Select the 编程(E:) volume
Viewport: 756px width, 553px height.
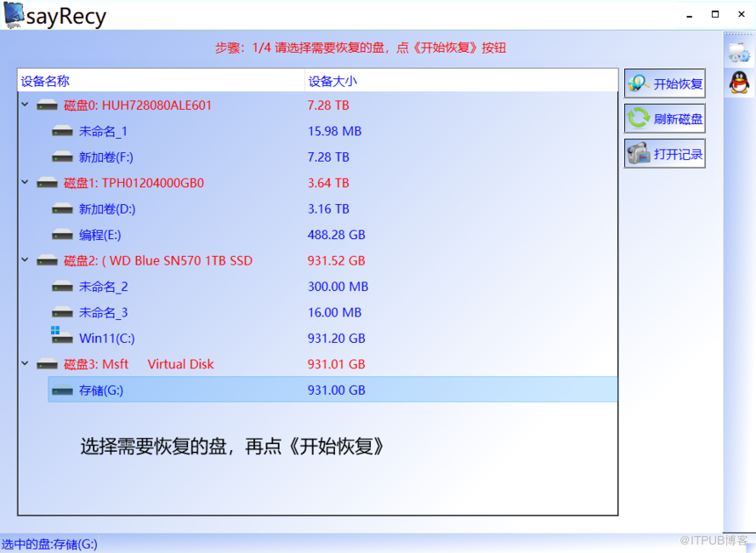click(99, 235)
